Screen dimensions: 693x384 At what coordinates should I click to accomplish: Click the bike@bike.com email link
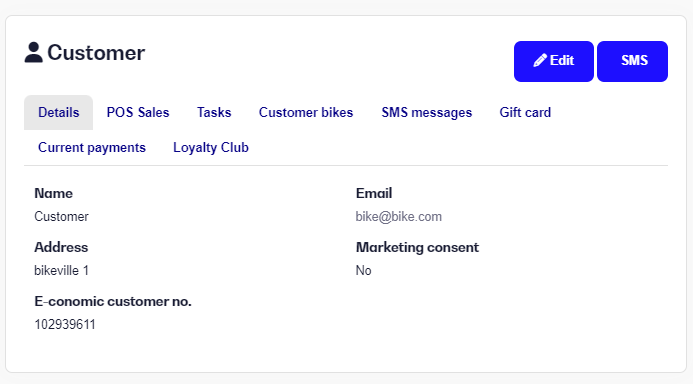[x=399, y=217]
